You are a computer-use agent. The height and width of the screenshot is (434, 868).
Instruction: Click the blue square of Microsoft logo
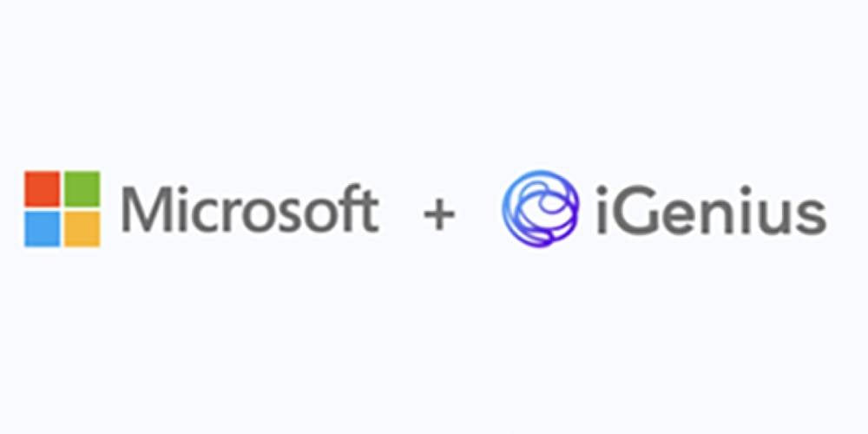pos(42,228)
